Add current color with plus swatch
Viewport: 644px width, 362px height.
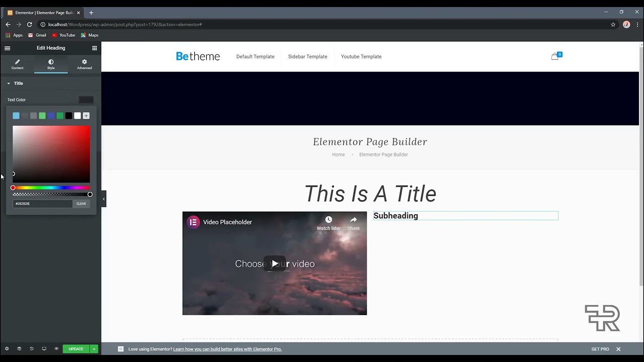86,116
